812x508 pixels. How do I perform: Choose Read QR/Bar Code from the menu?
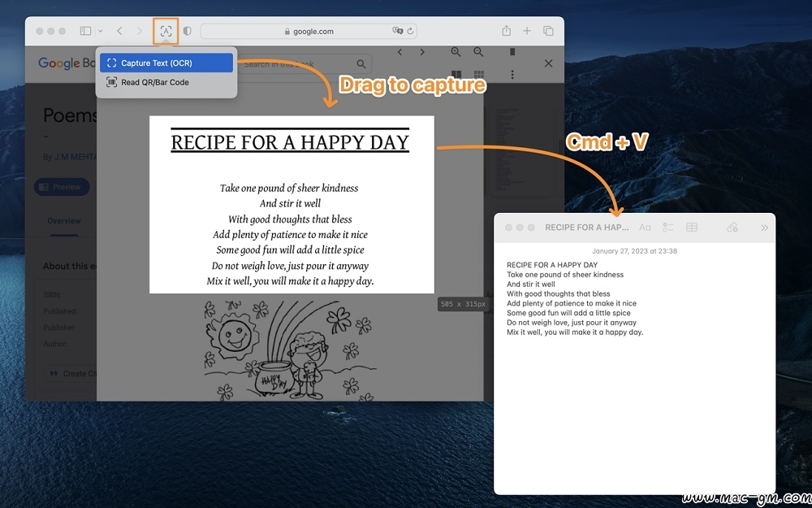click(166, 82)
